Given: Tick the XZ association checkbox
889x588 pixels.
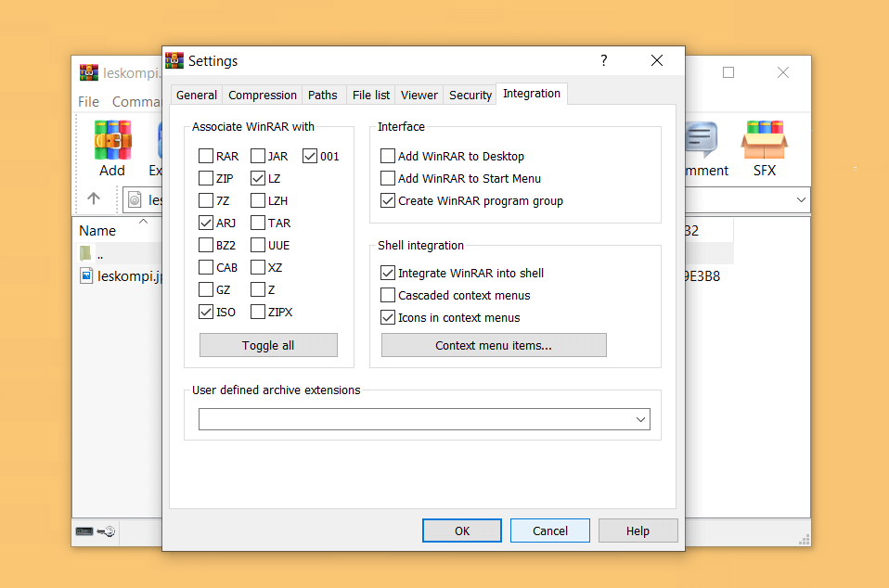Looking at the screenshot, I should (x=258, y=267).
